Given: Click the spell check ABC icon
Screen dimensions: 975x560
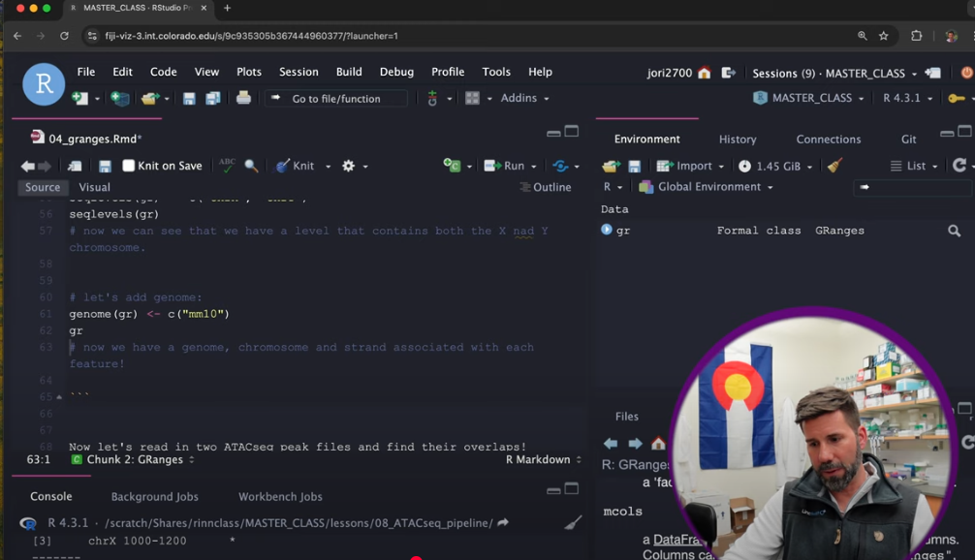Looking at the screenshot, I should point(227,166).
